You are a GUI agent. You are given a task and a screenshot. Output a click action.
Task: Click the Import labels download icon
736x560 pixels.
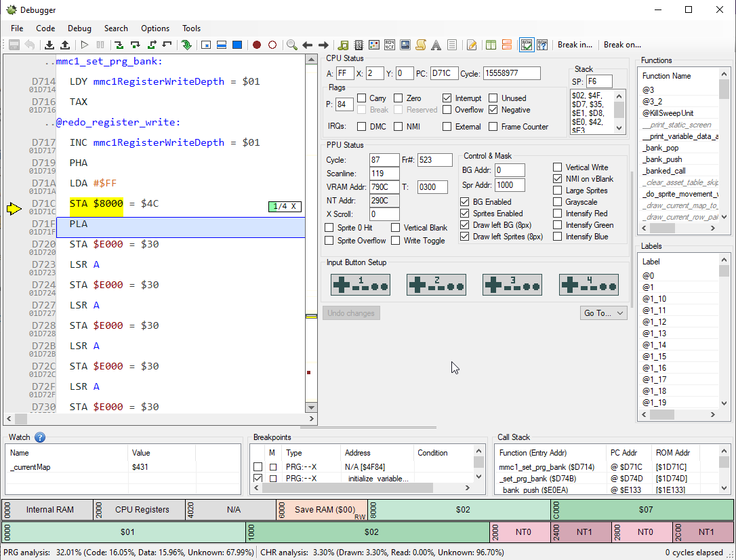point(49,45)
